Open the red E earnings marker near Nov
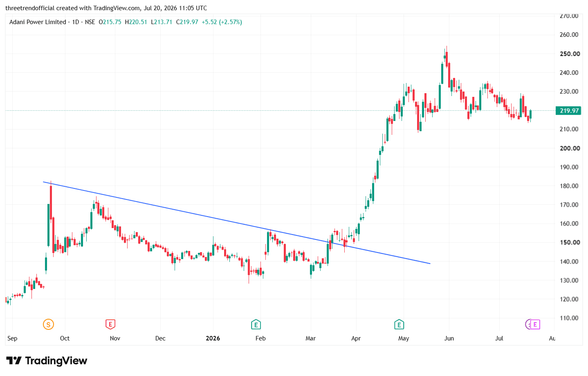 (110, 325)
